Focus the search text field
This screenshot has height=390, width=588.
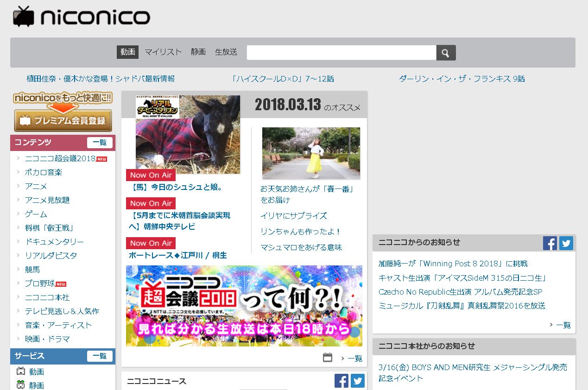(341, 53)
